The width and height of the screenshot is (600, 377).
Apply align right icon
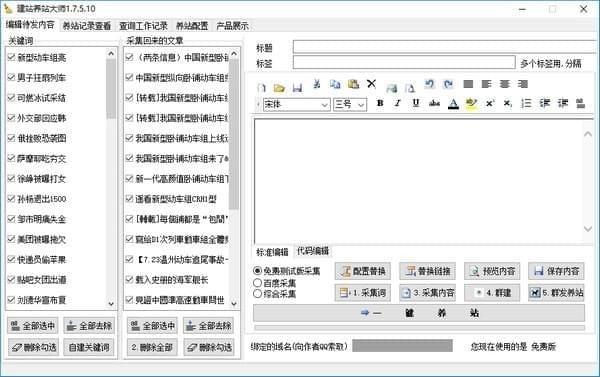523,84
